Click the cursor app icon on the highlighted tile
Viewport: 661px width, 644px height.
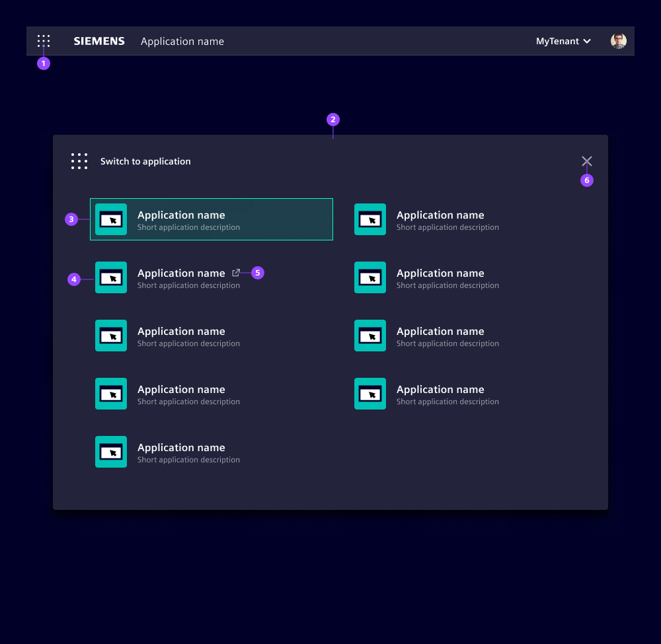pos(111,219)
